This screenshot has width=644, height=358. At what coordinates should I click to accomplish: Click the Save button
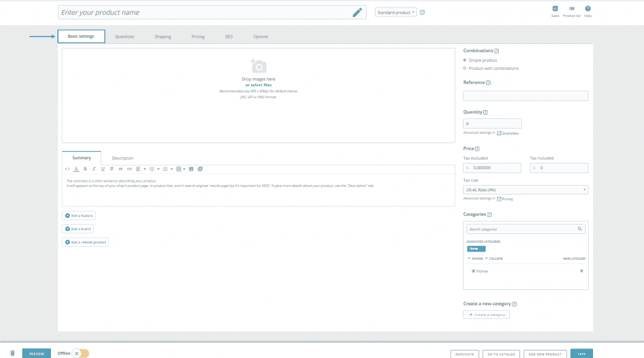tap(582, 354)
